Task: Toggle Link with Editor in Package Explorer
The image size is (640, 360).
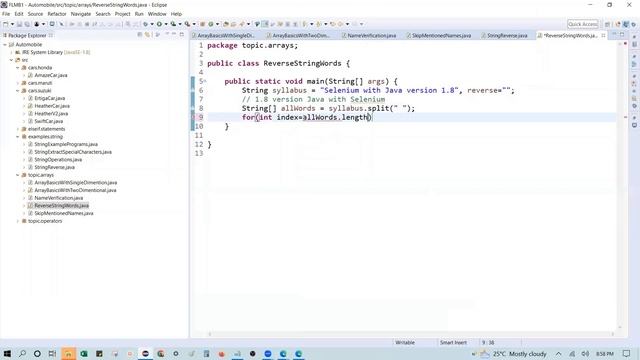Action: click(x=147, y=35)
